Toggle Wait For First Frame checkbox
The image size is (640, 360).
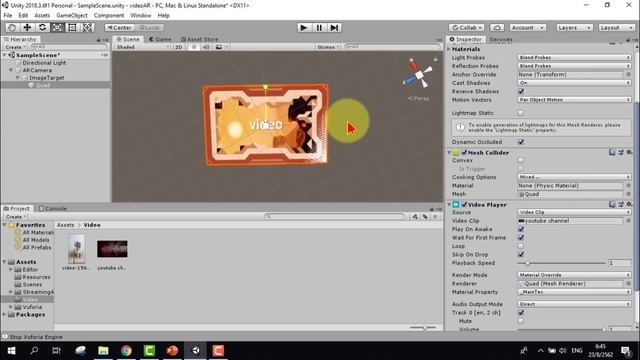tap(521, 238)
